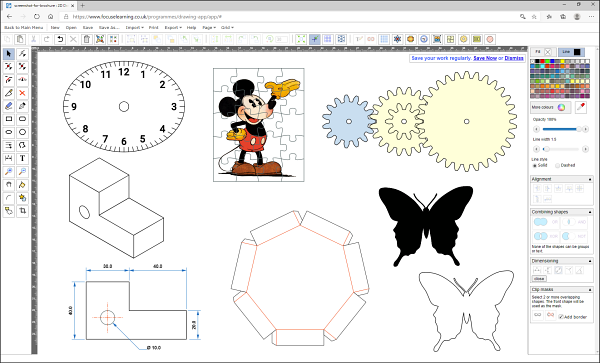Choose the Solid line style
This screenshot has height=363, width=600.
[x=540, y=166]
